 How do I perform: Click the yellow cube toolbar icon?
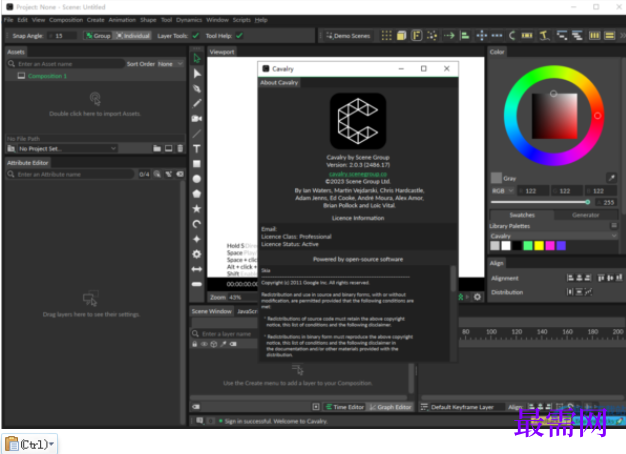401,36
